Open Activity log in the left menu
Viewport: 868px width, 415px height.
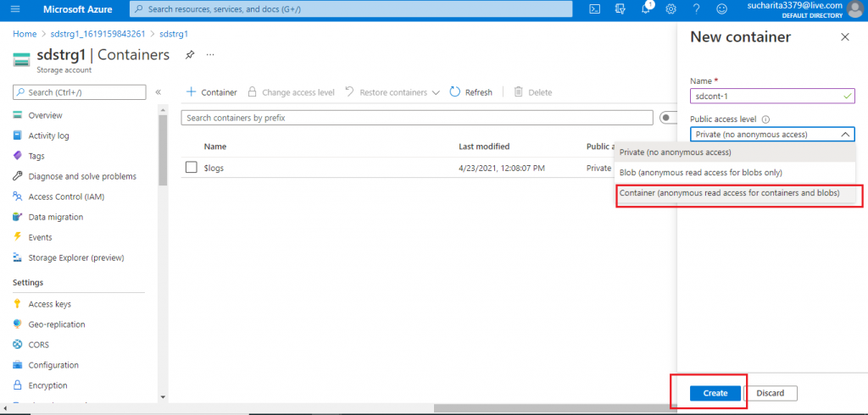(48, 136)
